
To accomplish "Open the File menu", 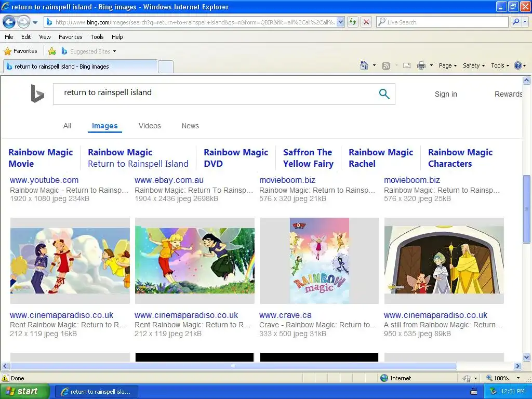I will click(x=9, y=37).
